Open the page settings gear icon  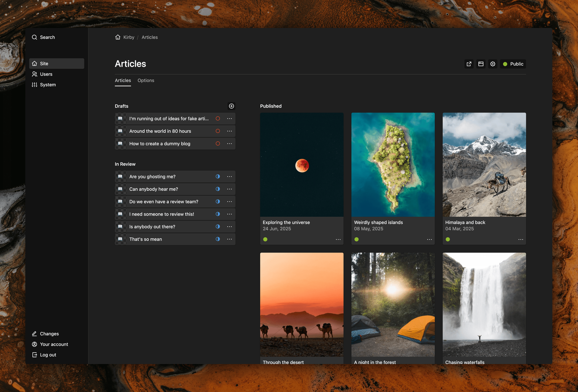coord(493,64)
